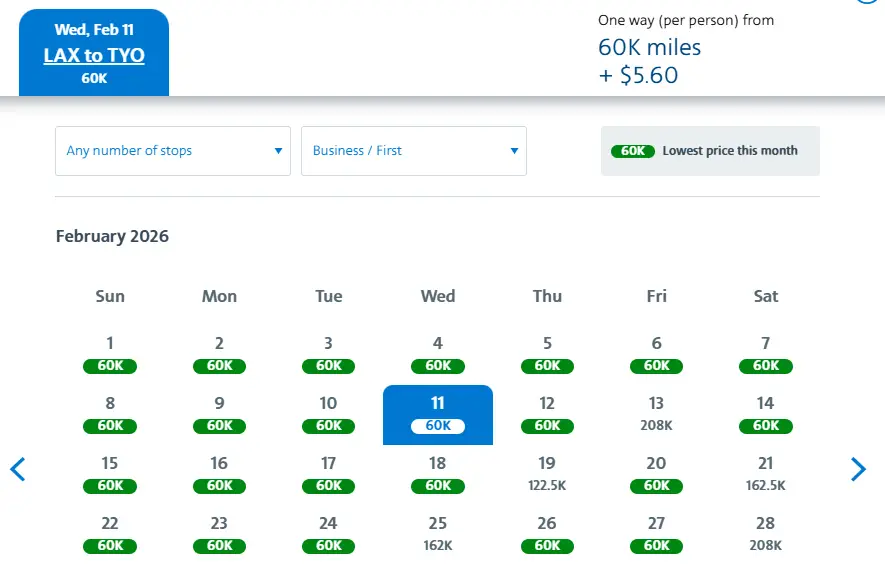The height and width of the screenshot is (567, 885).
Task: Open the 'Any number of stops' dropdown
Action: [x=173, y=151]
